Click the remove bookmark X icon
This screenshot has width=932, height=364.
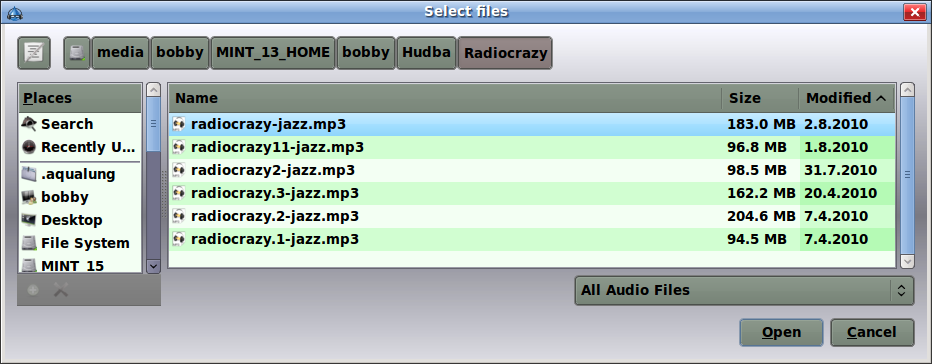click(x=61, y=290)
